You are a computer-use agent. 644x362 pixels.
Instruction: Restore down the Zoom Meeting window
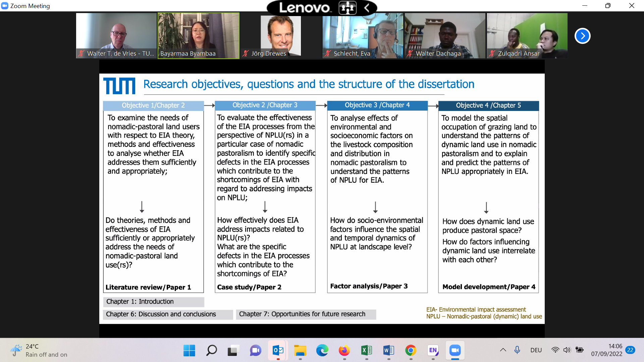tap(608, 6)
